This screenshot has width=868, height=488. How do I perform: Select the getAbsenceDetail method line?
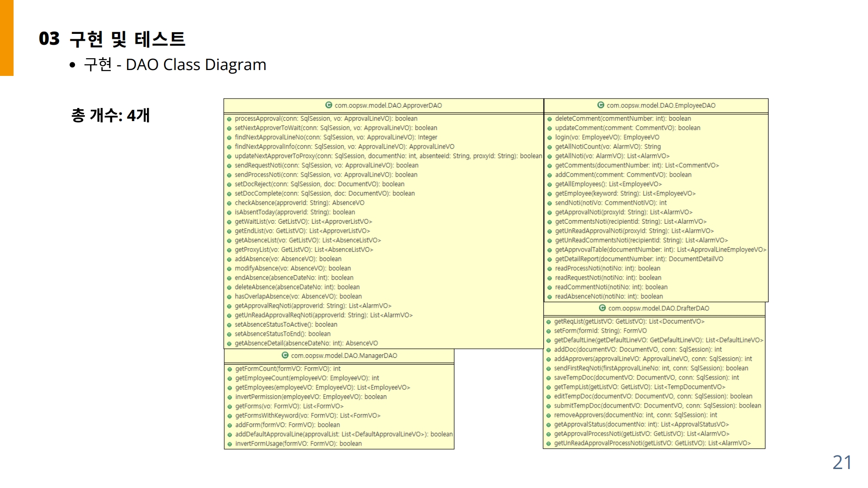click(306, 343)
